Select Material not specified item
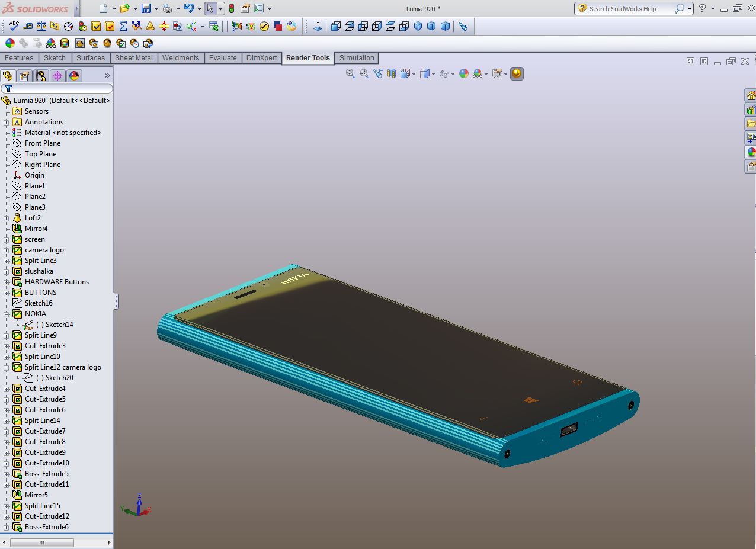This screenshot has height=549, width=756. pyautogui.click(x=63, y=133)
